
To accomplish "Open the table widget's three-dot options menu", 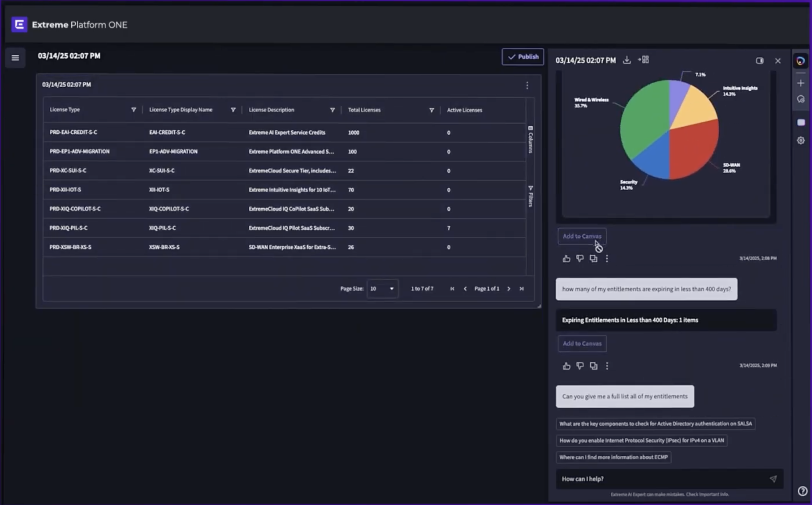I will [x=527, y=85].
